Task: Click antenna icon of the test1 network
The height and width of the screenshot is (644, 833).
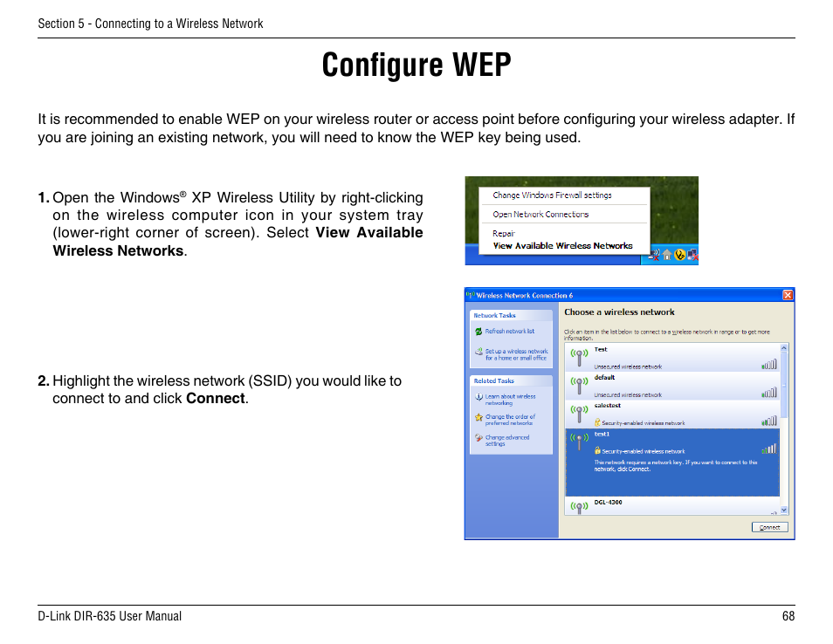Action: [x=579, y=442]
